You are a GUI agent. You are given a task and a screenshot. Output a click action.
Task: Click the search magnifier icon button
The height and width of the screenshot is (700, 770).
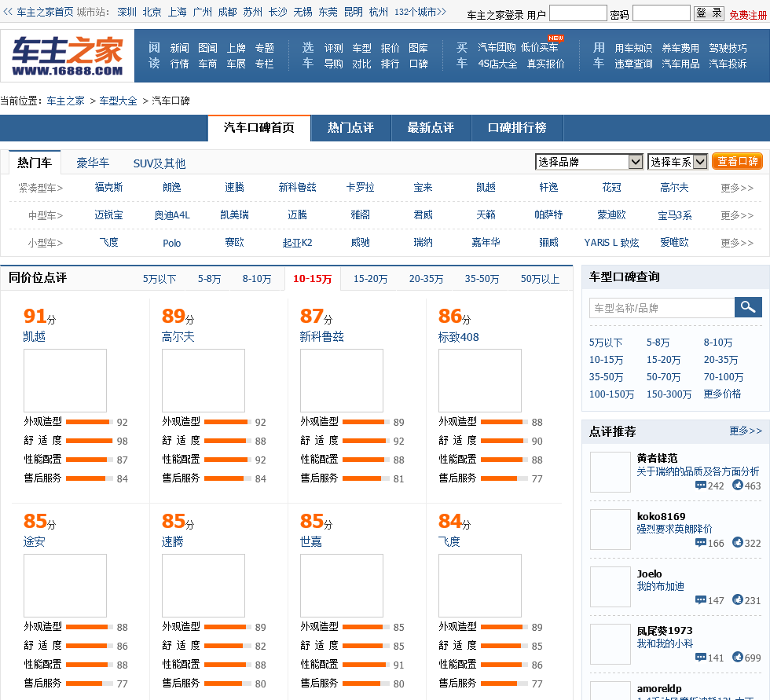click(748, 307)
